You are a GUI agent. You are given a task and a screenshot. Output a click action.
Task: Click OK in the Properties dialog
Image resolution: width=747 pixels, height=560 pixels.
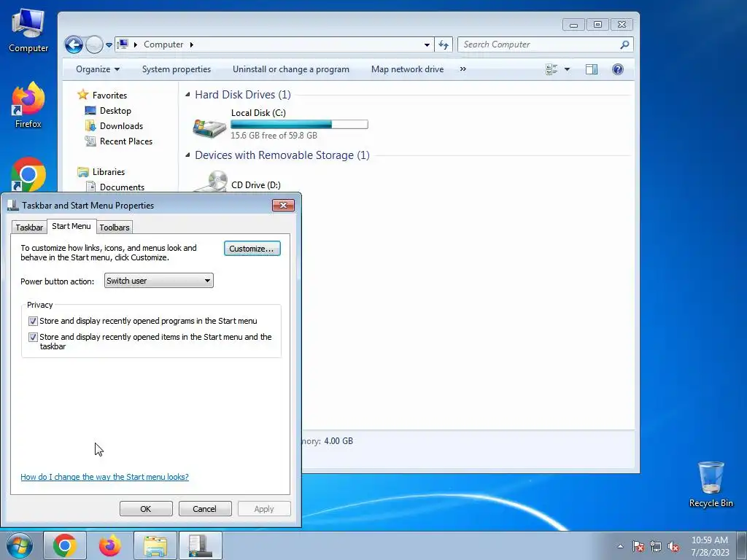pyautogui.click(x=146, y=508)
